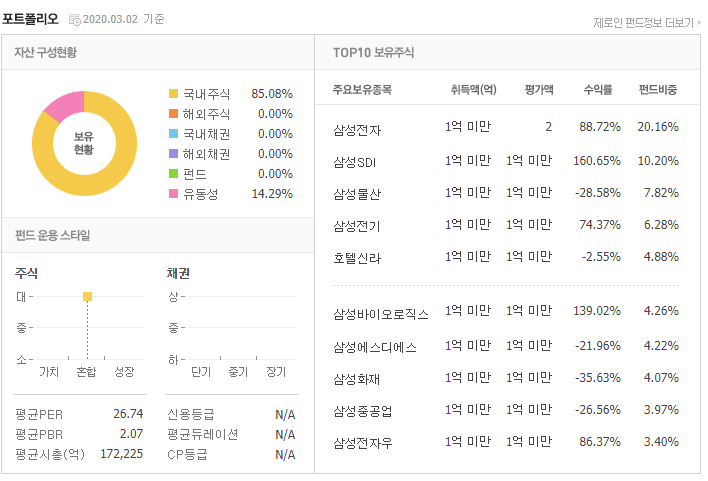Click the 139.02% return value

(x=596, y=311)
